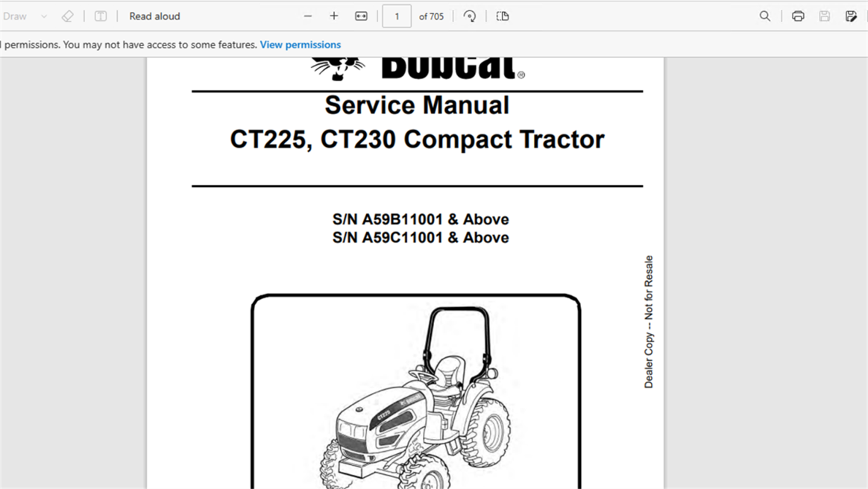Choose the Add text tool icon

[x=101, y=16]
